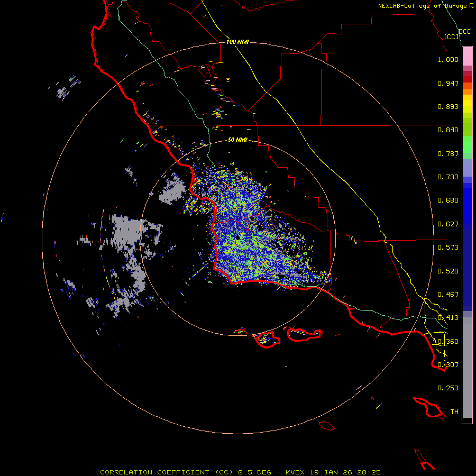
Task: Click the 0.467 scale value
Action: [x=448, y=295]
